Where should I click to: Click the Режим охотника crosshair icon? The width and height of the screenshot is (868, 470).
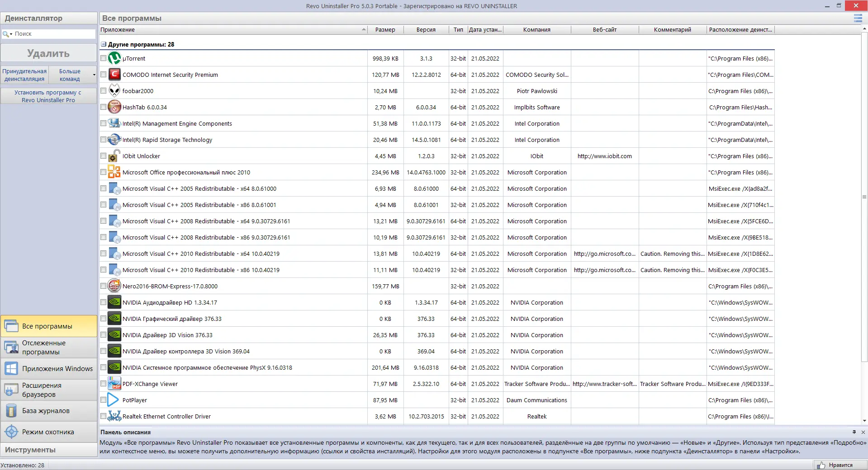point(11,432)
